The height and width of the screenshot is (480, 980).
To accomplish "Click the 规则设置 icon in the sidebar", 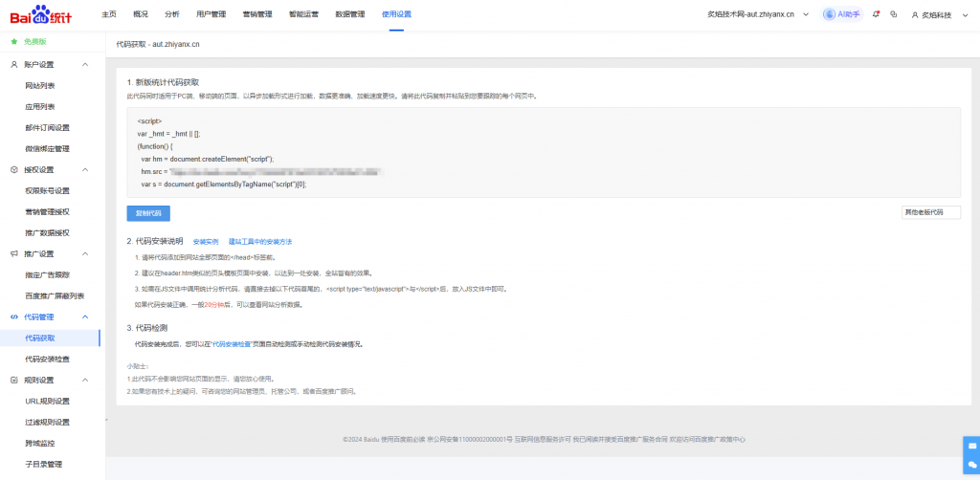I will (13, 381).
